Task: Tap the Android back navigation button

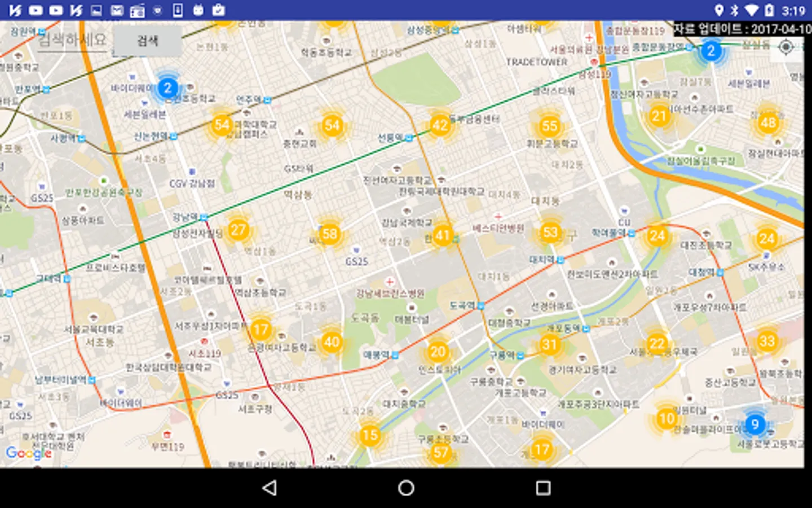Action: [270, 488]
